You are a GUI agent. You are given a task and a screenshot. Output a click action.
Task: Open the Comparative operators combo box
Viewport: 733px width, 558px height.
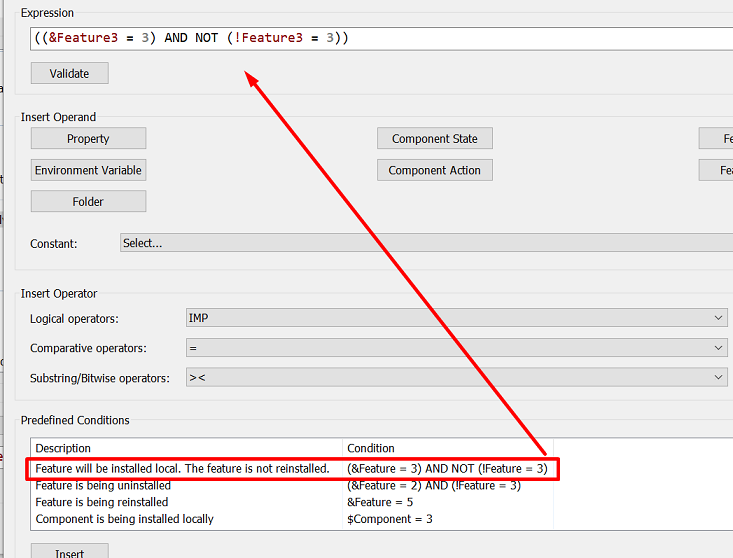click(456, 348)
